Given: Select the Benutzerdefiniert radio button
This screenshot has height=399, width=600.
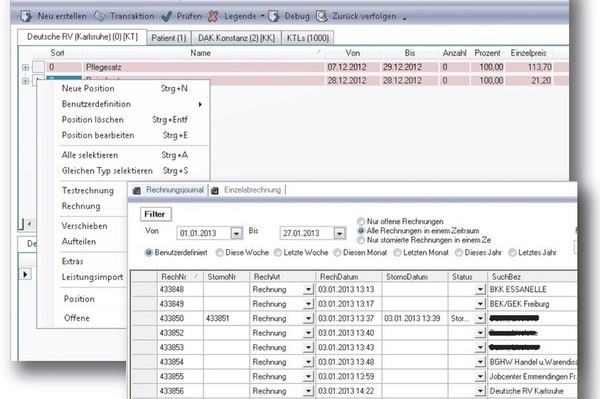Looking at the screenshot, I should pyautogui.click(x=149, y=253).
